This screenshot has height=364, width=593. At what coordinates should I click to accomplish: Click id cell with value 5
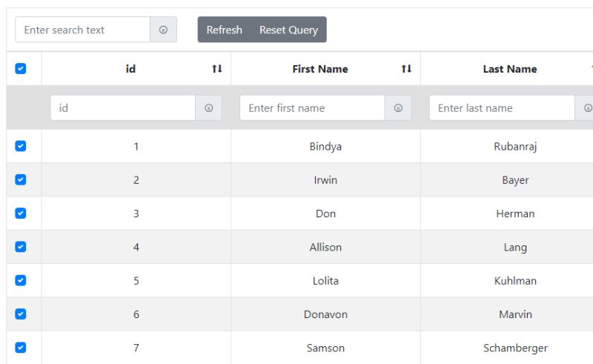point(136,281)
